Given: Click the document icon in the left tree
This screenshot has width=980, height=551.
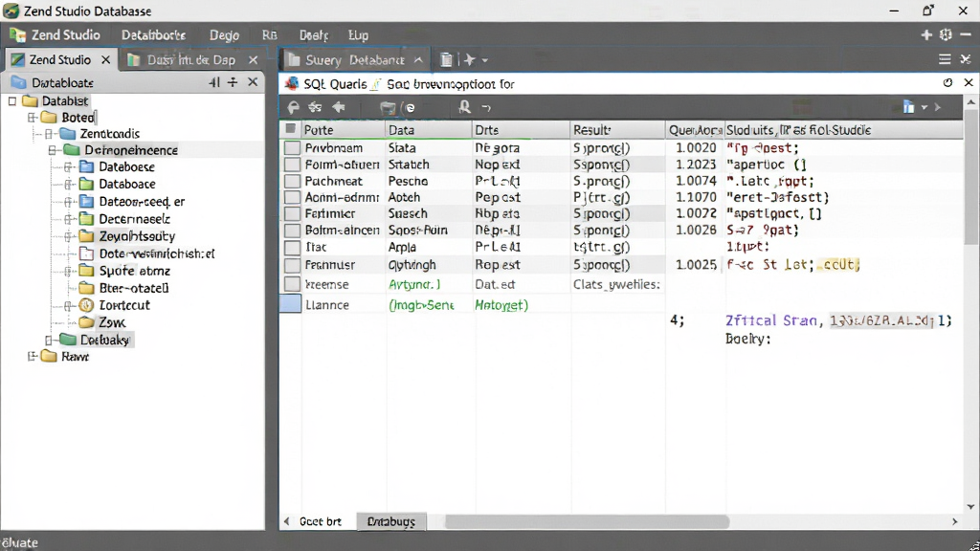Looking at the screenshot, I should click(x=87, y=253).
